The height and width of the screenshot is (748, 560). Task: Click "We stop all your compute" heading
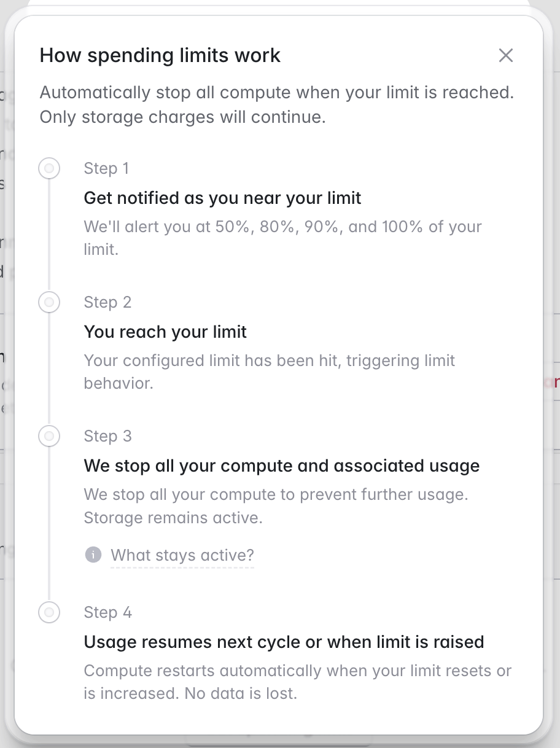tap(282, 466)
